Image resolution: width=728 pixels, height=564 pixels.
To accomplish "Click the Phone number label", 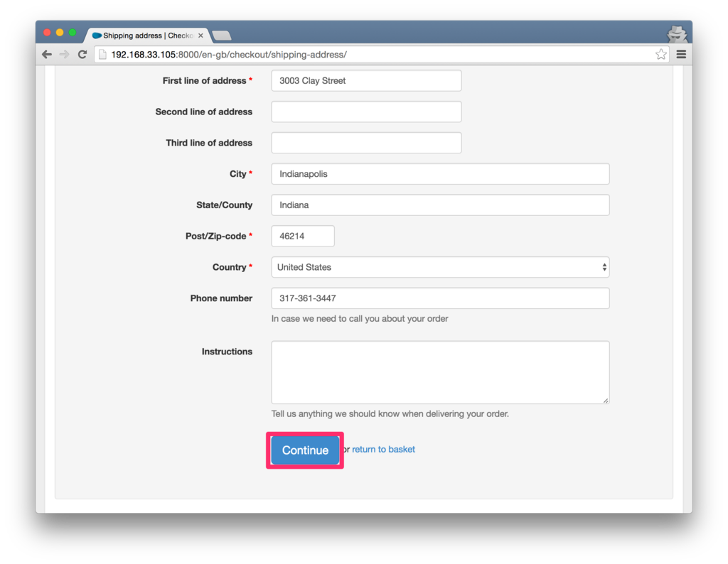I will (x=222, y=298).
